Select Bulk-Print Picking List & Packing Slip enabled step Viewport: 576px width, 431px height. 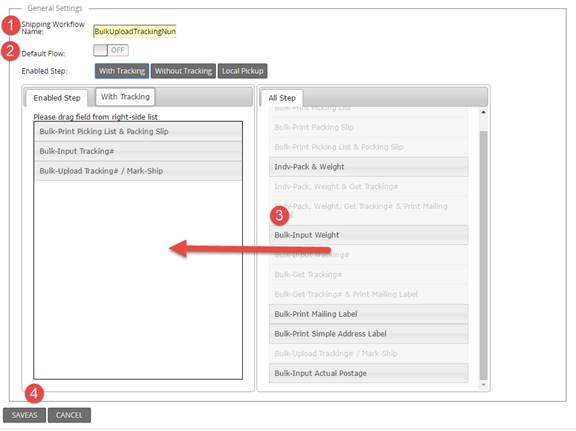[x=138, y=132]
